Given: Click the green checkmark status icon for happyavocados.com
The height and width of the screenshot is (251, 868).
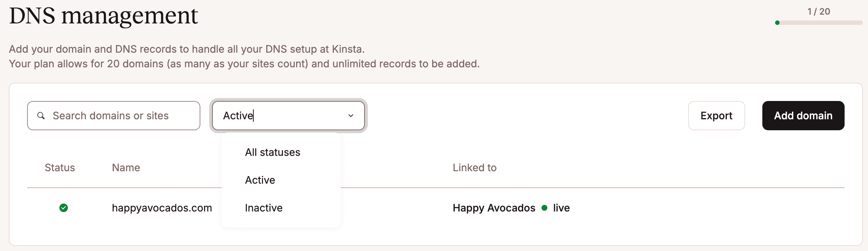Looking at the screenshot, I should point(63,208).
